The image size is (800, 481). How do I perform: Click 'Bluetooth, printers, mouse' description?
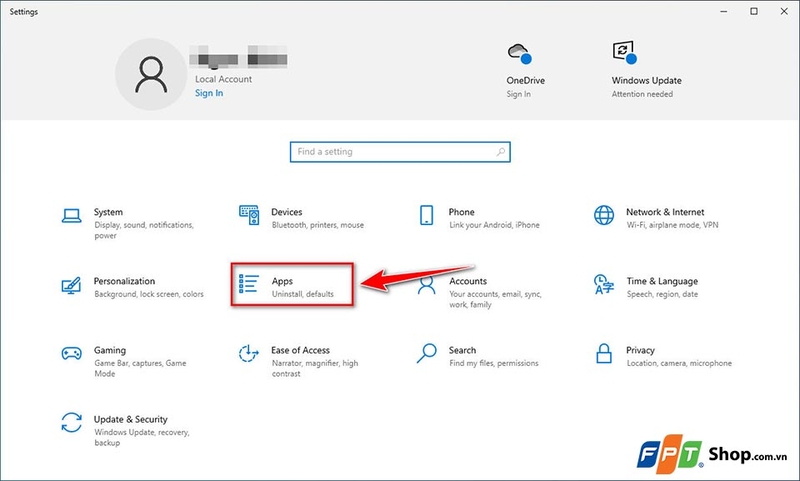click(x=318, y=225)
